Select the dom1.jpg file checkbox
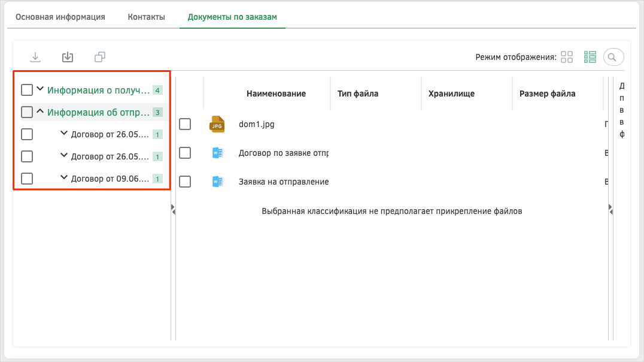Image resolution: width=644 pixels, height=362 pixels. [185, 124]
